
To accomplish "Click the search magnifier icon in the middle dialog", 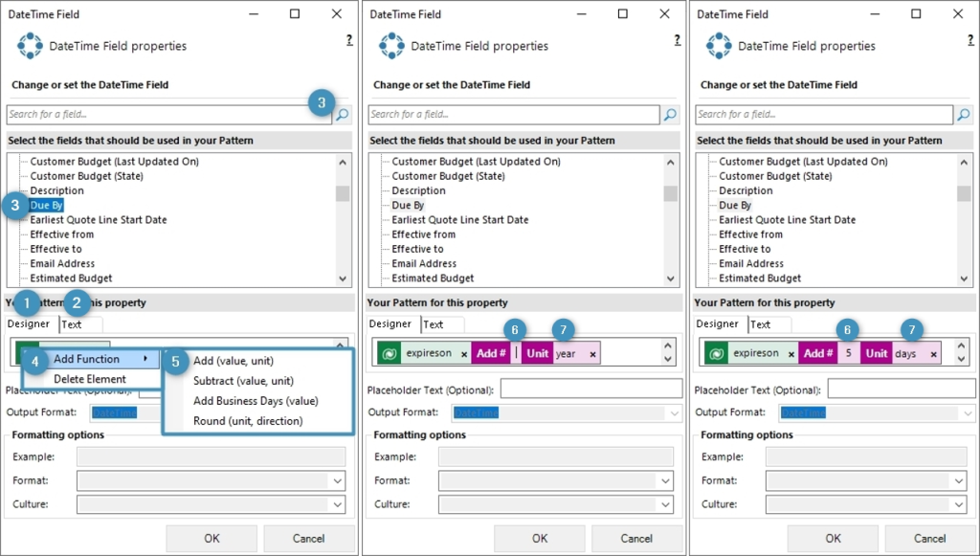I will [670, 114].
